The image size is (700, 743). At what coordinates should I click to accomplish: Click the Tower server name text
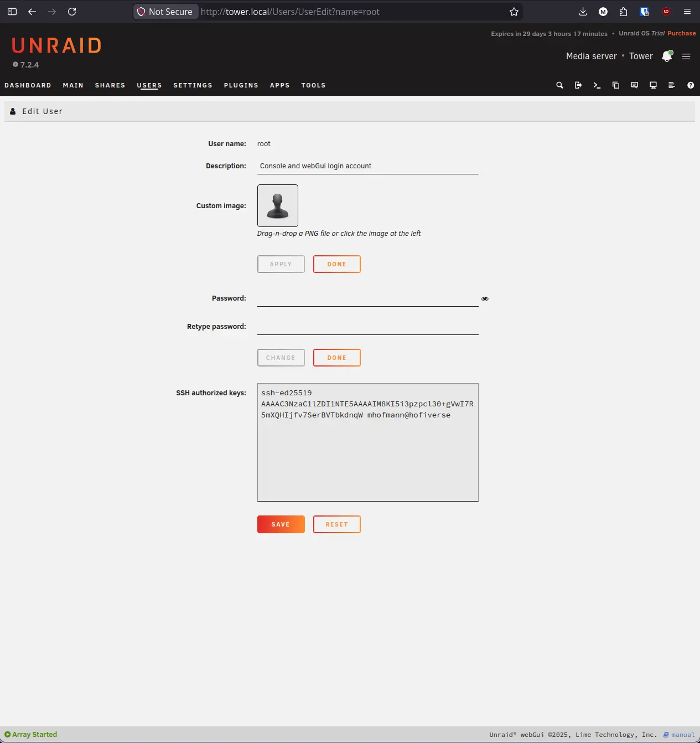coord(641,56)
